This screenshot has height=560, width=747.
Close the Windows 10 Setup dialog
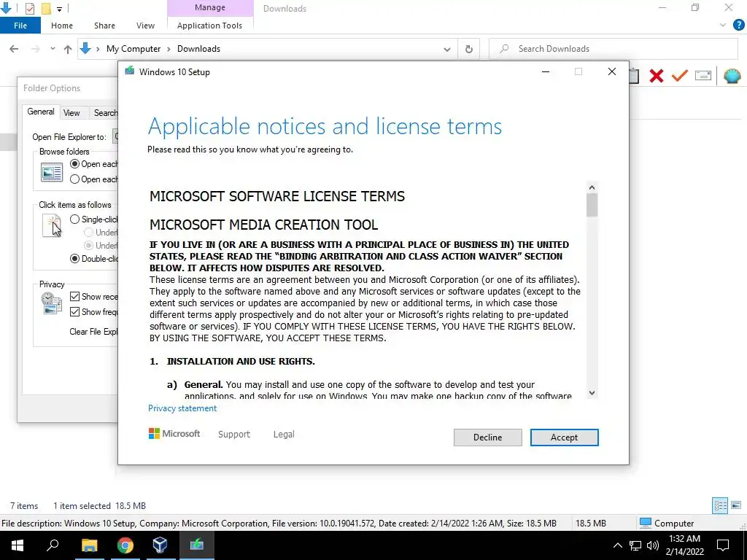click(612, 71)
